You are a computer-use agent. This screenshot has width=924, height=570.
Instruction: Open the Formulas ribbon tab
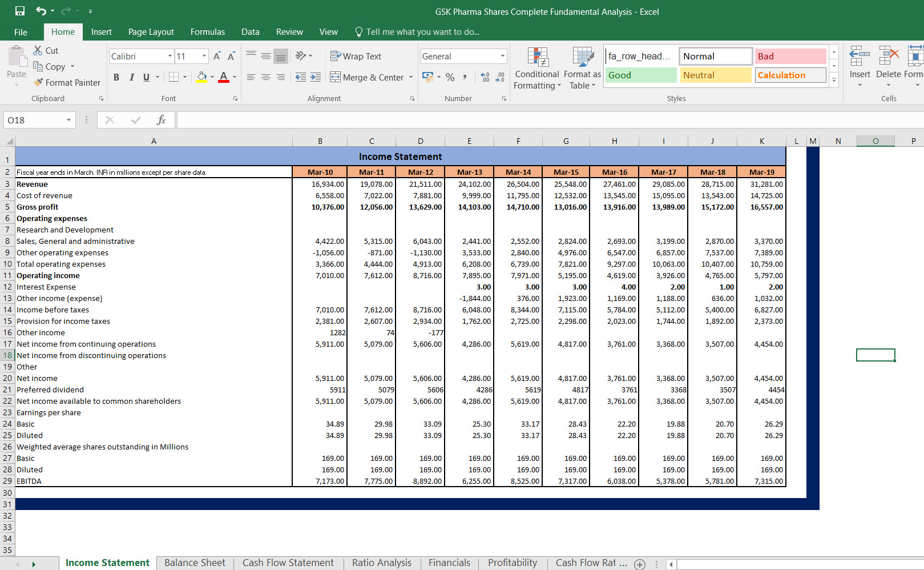[208, 32]
